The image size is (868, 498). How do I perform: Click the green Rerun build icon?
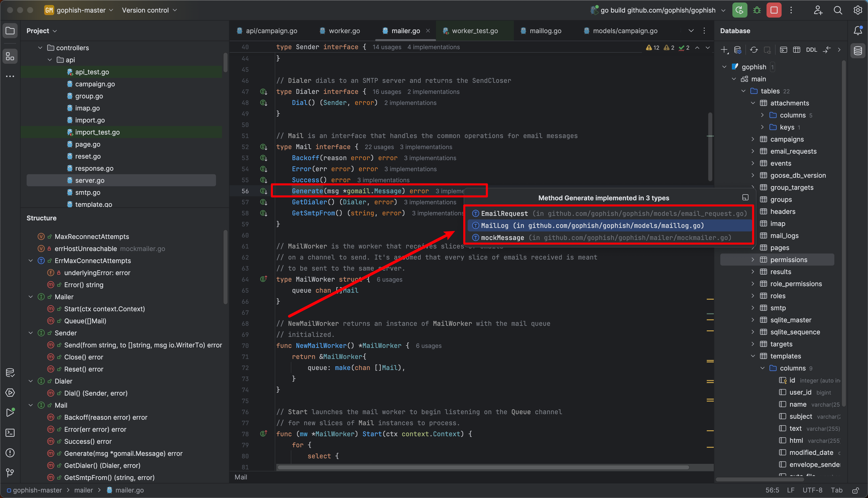(x=739, y=10)
